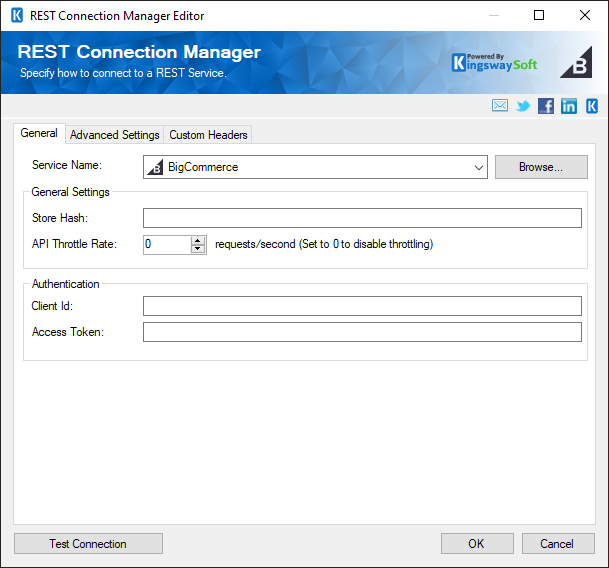
Task: Open the Custom Headers tab
Action: coord(208,135)
